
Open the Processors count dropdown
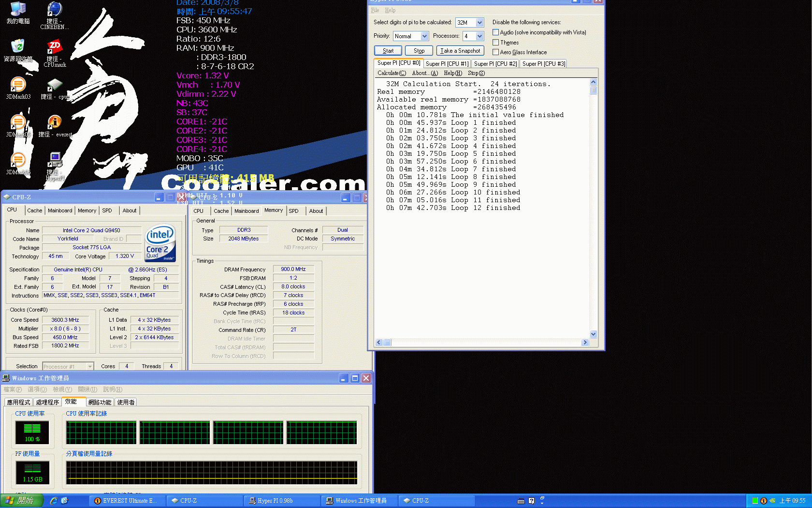click(479, 36)
